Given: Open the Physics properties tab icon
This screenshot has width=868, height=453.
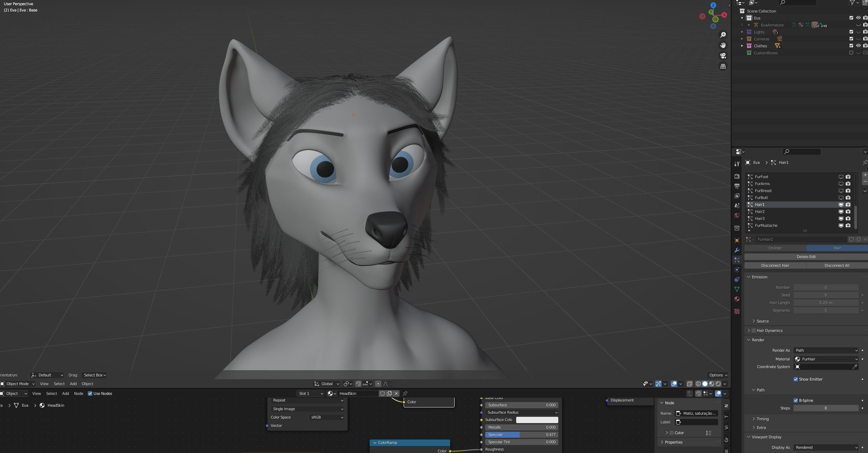Looking at the screenshot, I should 737,270.
